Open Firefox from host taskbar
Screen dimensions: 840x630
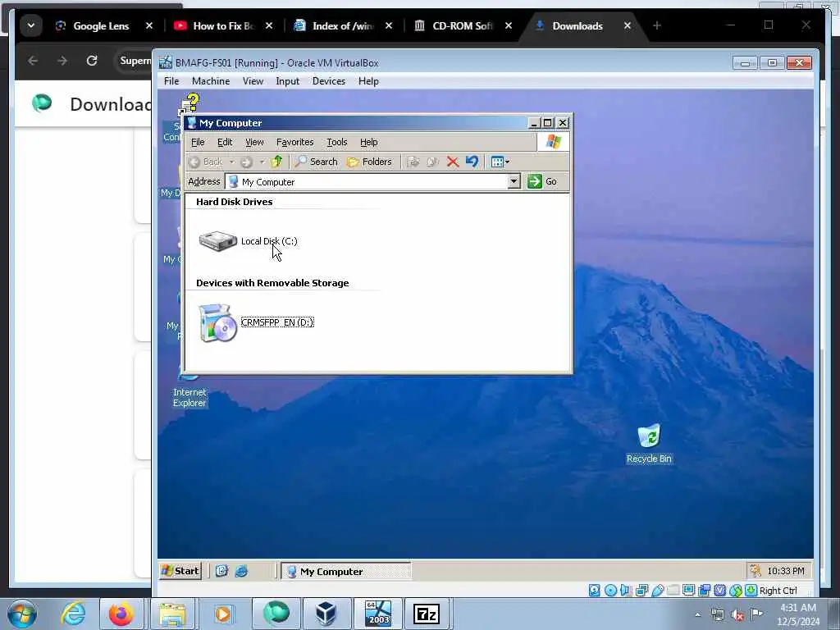121,614
